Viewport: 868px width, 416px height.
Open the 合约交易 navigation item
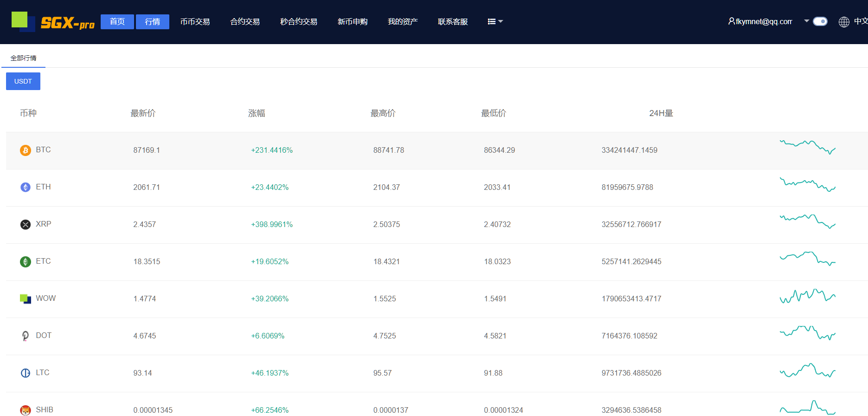click(x=245, y=22)
